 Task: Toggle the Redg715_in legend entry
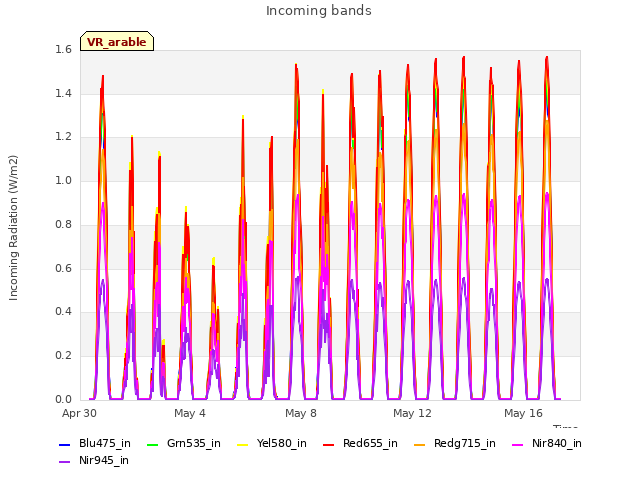click(454, 444)
